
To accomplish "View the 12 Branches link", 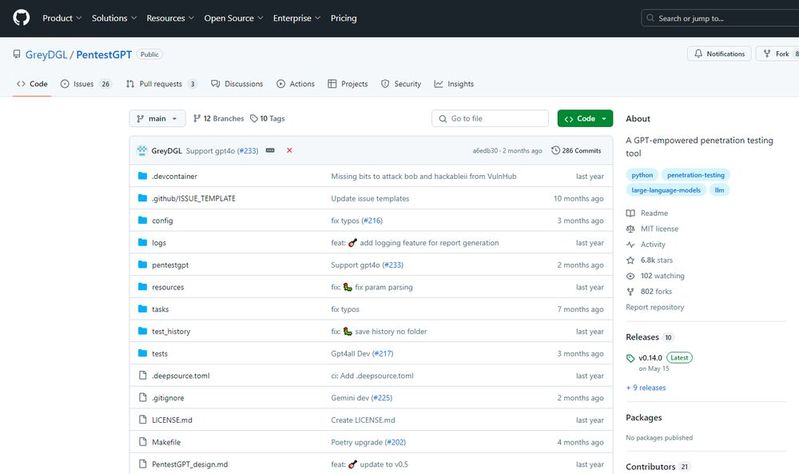I will click(x=219, y=118).
